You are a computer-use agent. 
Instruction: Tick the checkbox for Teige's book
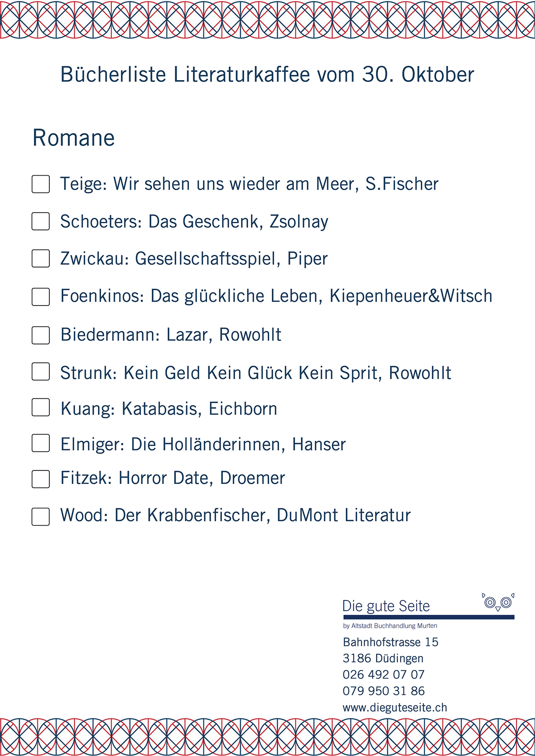click(x=41, y=184)
